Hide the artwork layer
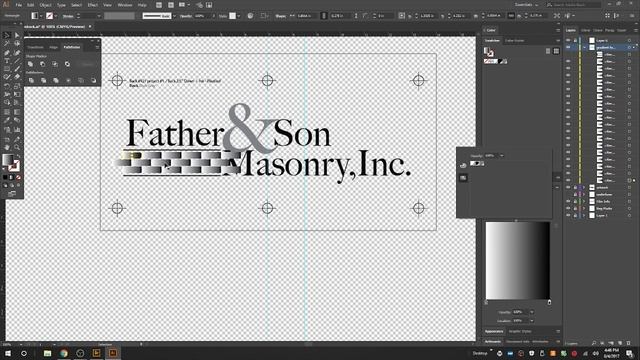Viewport: 640px width, 360px height. coord(568,187)
